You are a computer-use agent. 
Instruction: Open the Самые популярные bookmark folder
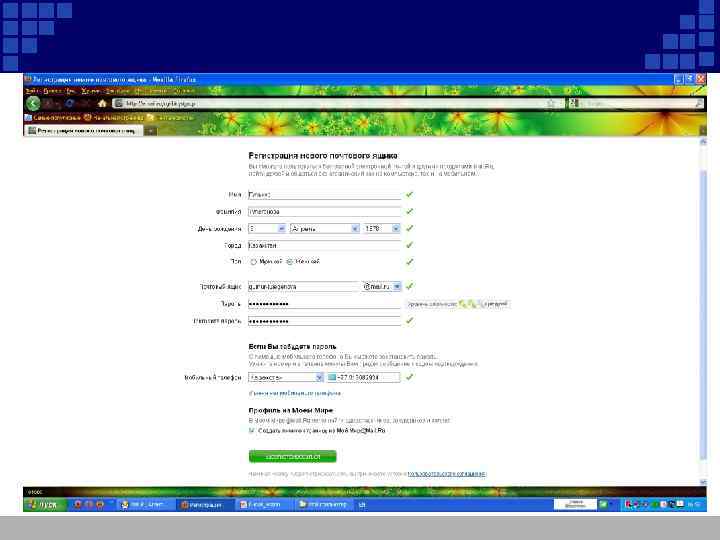pyautogui.click(x=53, y=118)
